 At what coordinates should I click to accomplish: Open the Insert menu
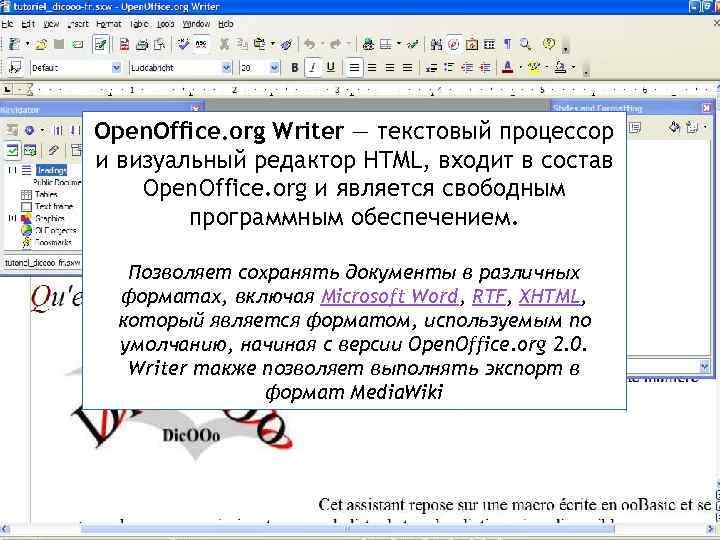click(78, 24)
